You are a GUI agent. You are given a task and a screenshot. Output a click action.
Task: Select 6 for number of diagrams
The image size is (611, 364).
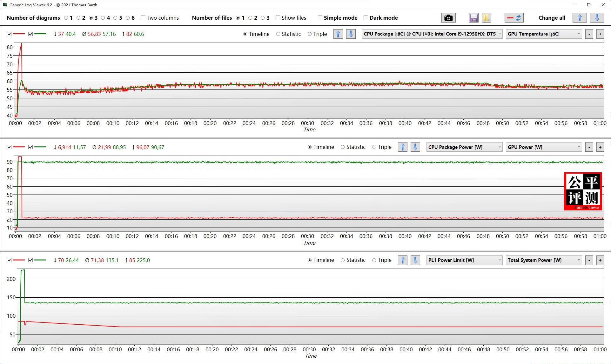point(128,18)
